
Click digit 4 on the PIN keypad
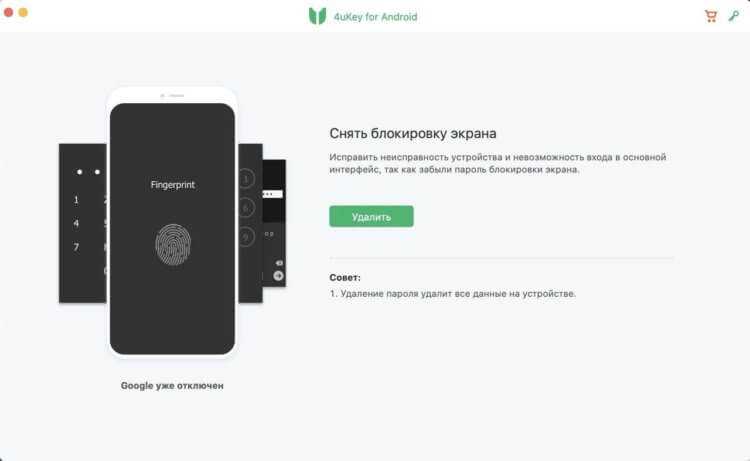click(76, 223)
